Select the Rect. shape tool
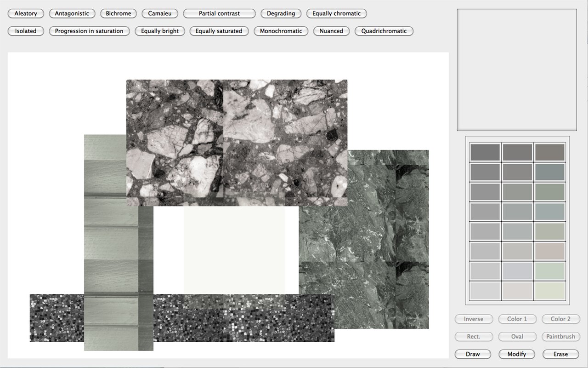Image resolution: width=588 pixels, height=368 pixels. click(x=473, y=336)
